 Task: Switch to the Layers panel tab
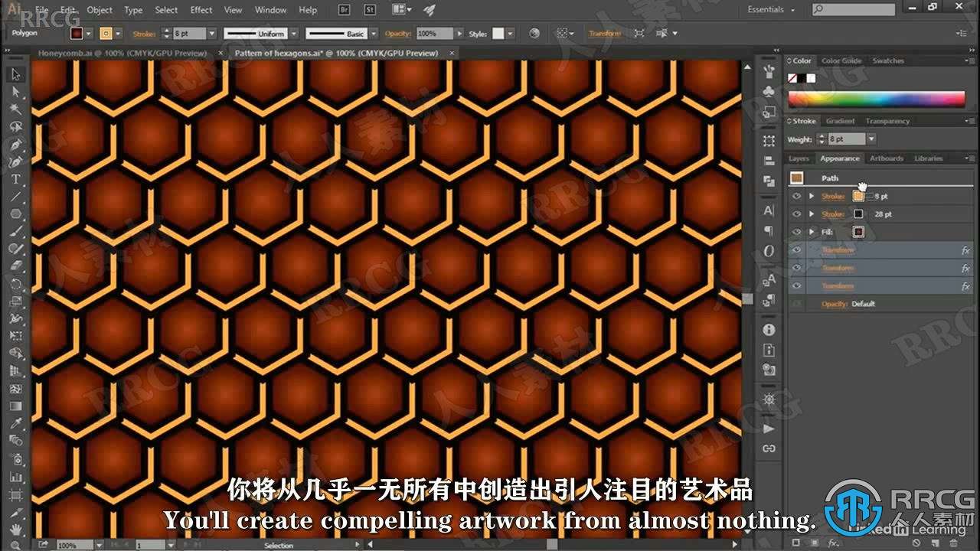pos(799,158)
